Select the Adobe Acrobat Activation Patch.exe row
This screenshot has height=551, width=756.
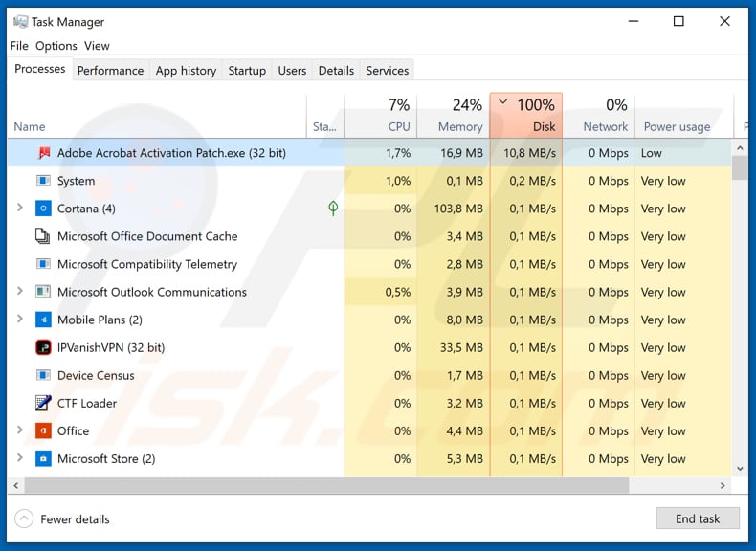pos(369,153)
